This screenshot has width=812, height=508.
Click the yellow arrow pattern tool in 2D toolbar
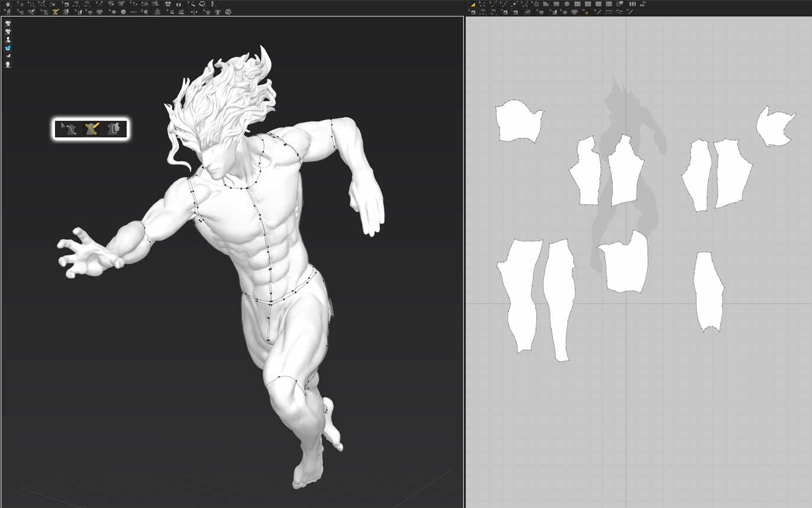point(472,4)
